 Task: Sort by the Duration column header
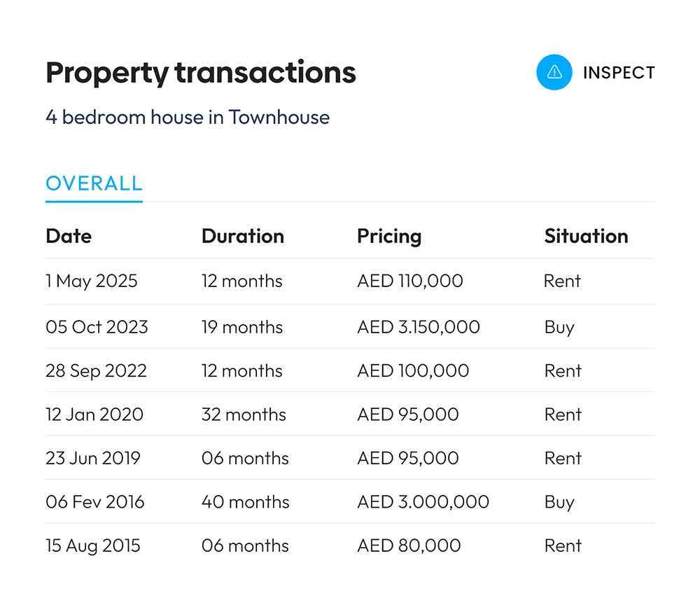click(242, 236)
